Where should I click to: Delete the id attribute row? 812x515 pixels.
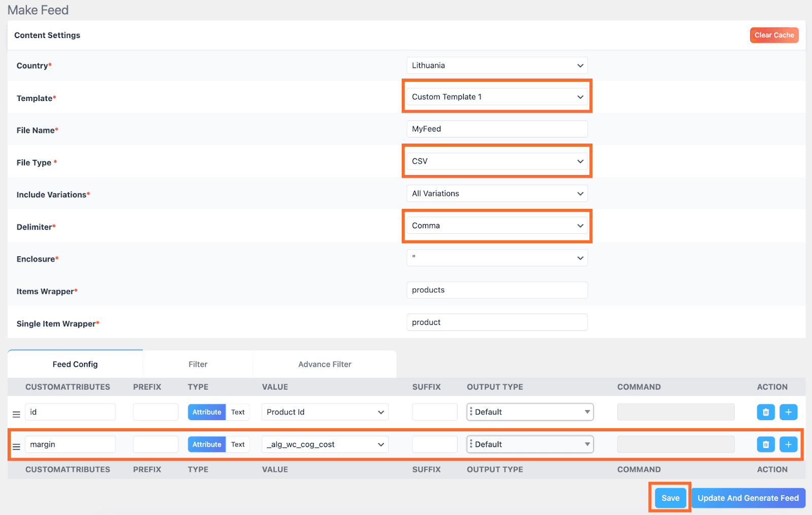pos(765,412)
